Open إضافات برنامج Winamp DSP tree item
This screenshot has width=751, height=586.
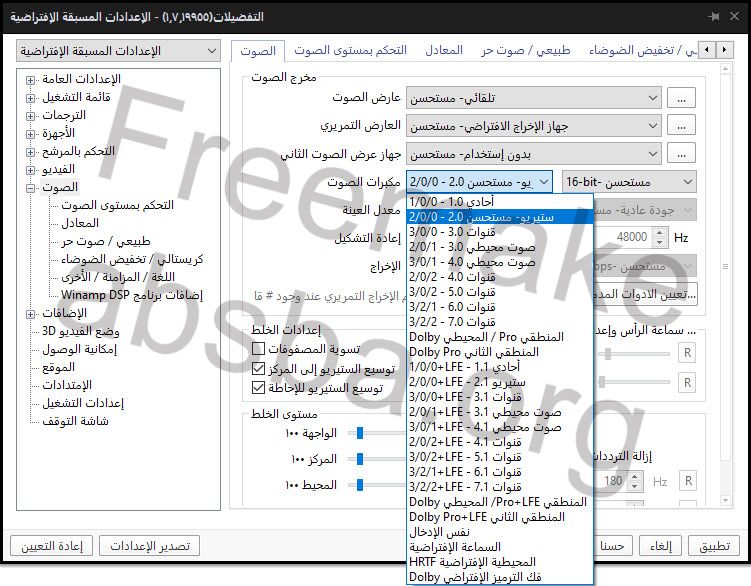click(x=132, y=295)
